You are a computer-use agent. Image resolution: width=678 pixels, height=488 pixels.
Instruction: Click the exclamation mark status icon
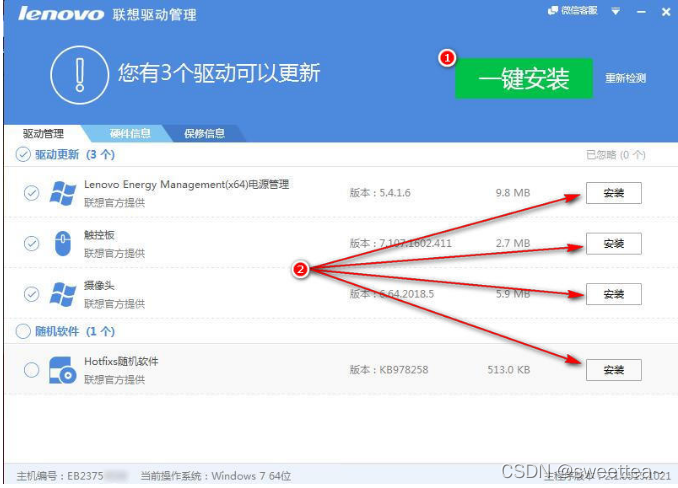pyautogui.click(x=80, y=75)
